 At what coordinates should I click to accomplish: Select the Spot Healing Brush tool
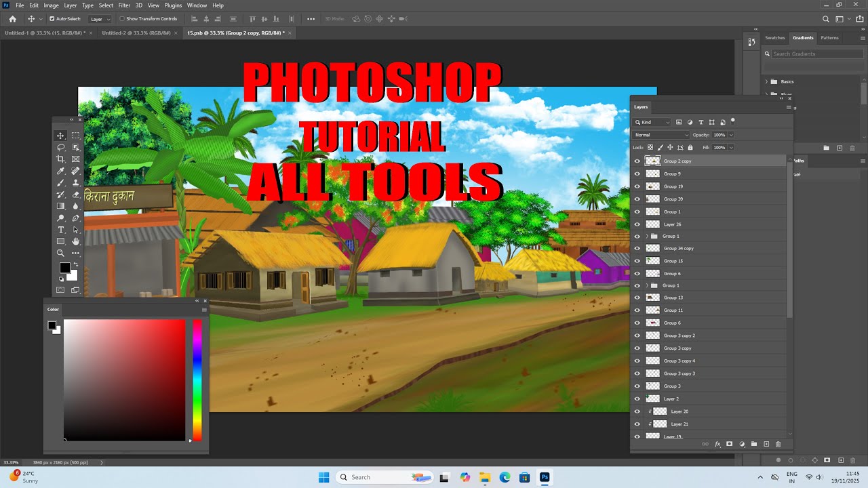(76, 171)
